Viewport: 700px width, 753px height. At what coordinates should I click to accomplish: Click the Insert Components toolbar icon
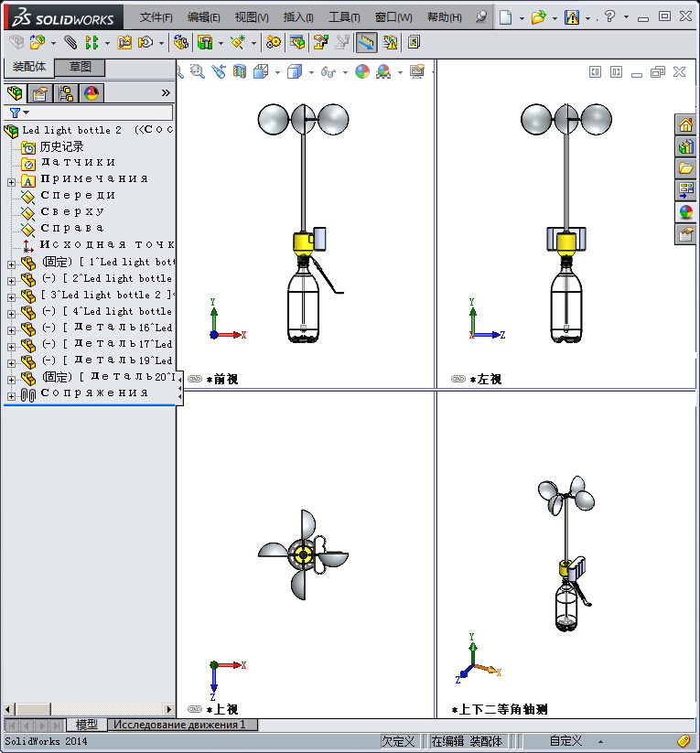tap(37, 42)
